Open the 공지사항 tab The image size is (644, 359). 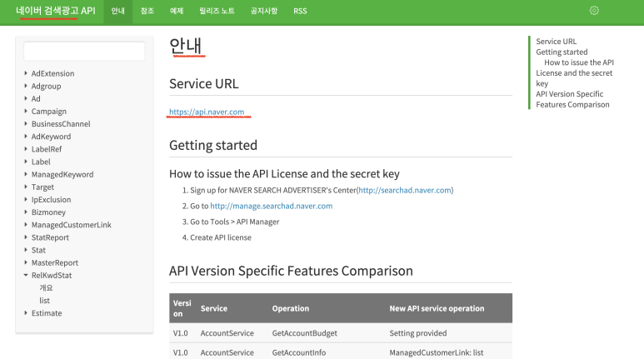click(264, 11)
